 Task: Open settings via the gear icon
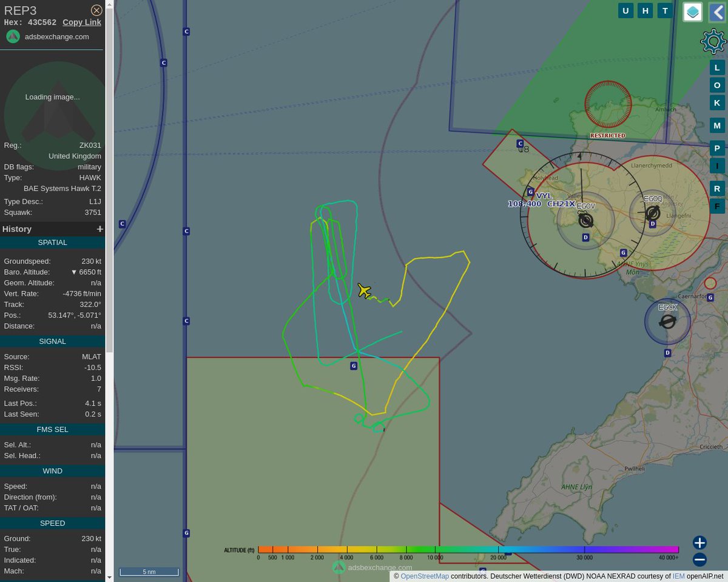pyautogui.click(x=712, y=41)
